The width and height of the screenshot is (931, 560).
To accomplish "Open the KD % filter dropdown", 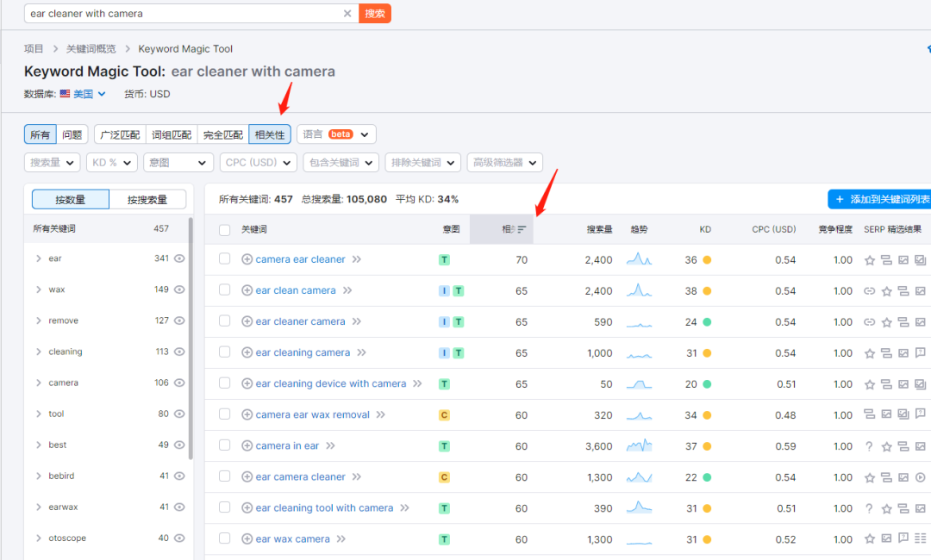I will tap(111, 162).
